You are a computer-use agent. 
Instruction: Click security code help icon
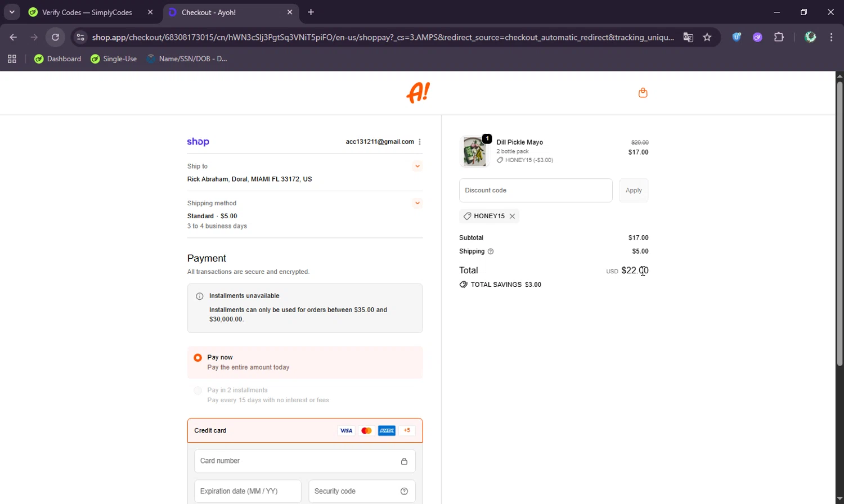click(404, 491)
